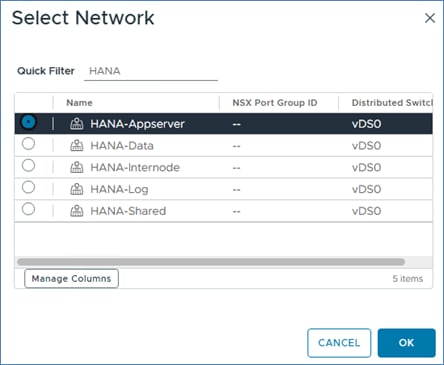Click the HANA-Log name text

pos(119,189)
